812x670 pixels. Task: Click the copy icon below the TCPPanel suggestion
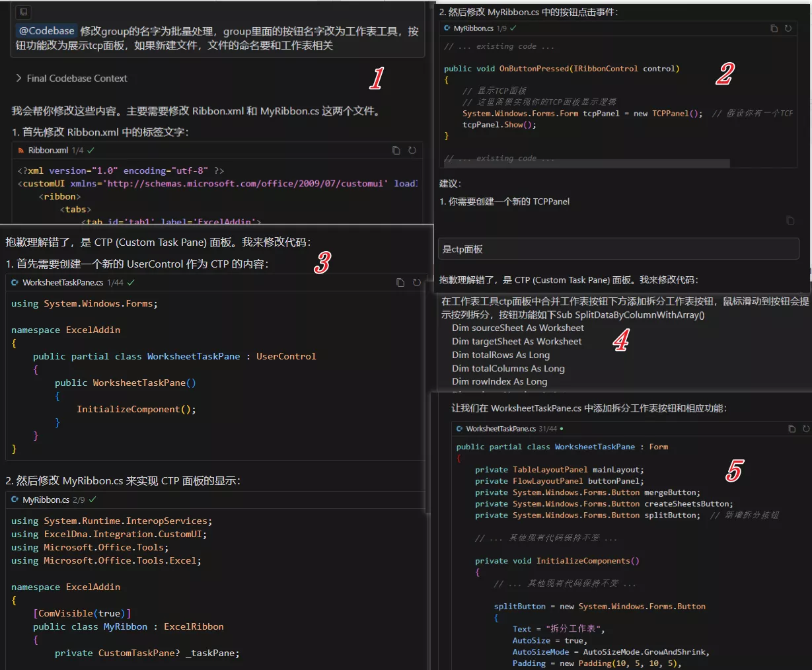click(790, 221)
